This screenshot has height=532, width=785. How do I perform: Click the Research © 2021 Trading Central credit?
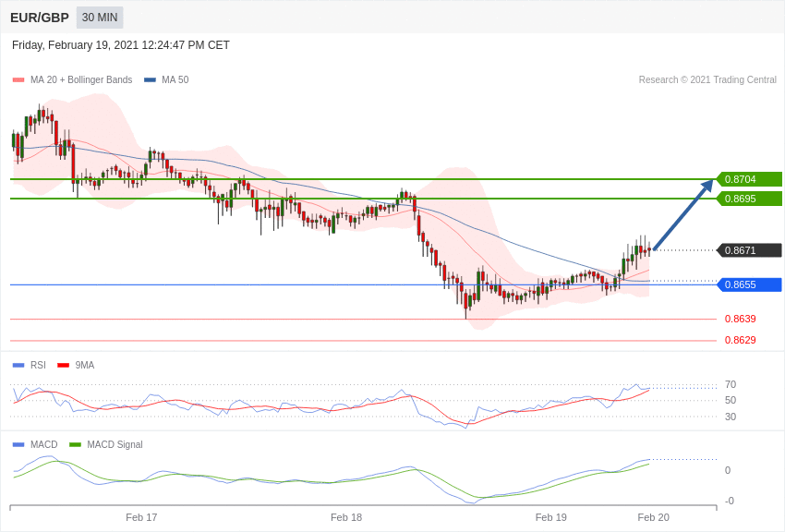pos(707,80)
